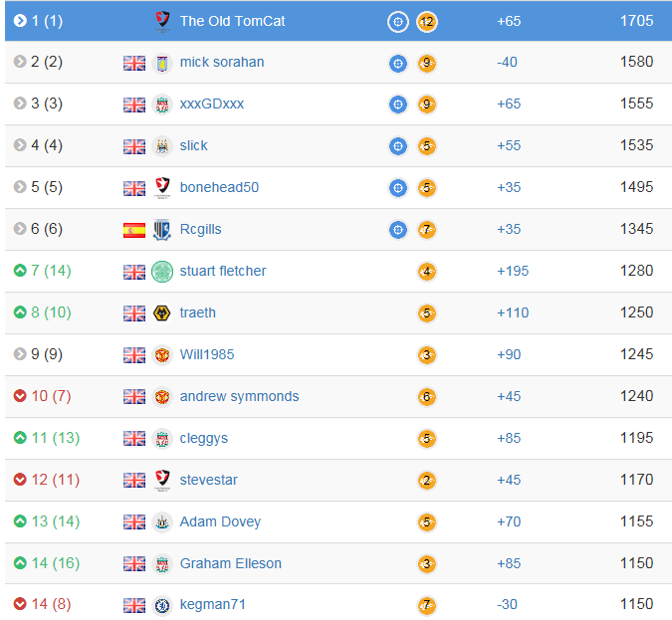
Task: Click the red down arrow by andrew symmonds
Action: point(20,396)
